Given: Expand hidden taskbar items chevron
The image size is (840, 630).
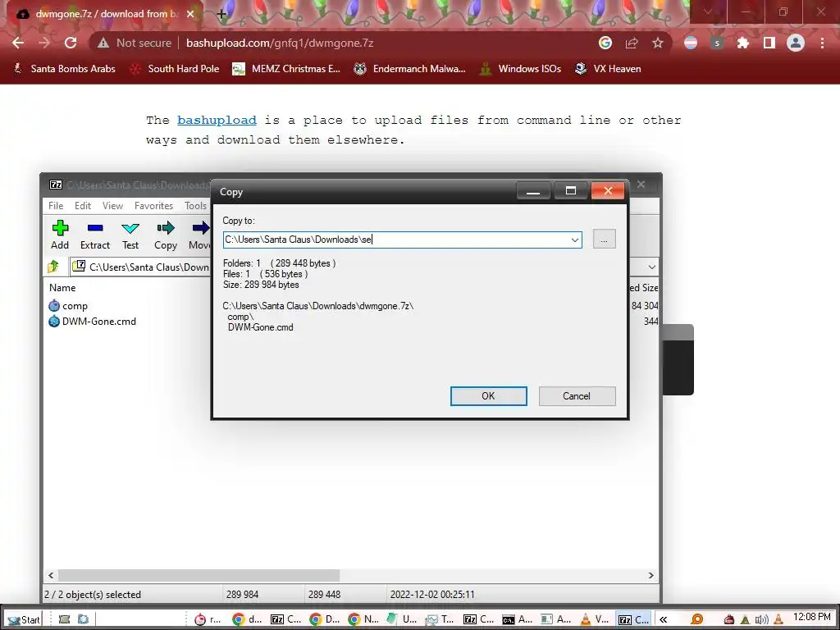Looking at the screenshot, I should pyautogui.click(x=663, y=619).
